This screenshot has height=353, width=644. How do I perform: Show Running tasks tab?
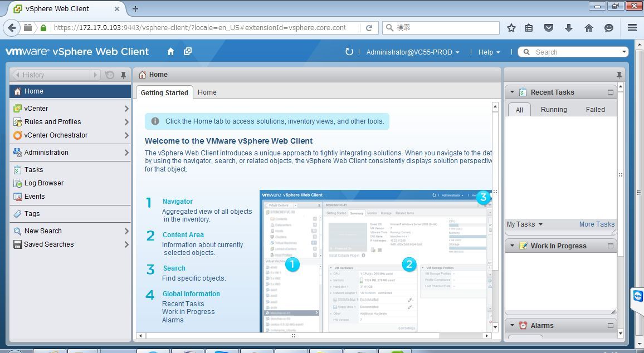point(554,110)
